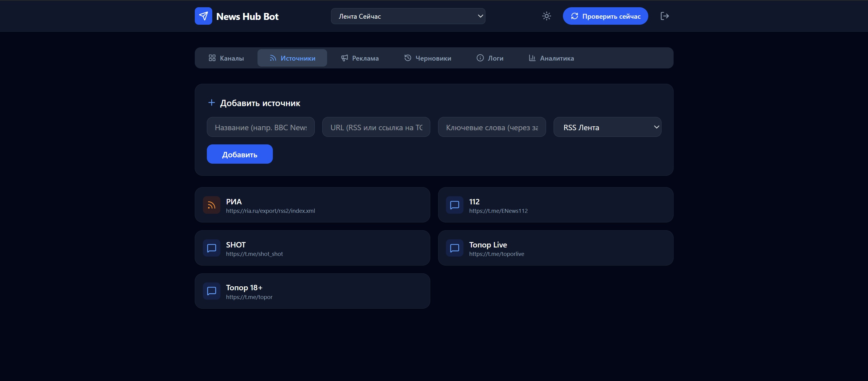Screen dimensions: 868x381
Task: Click the blue Добавить button
Action: [x=239, y=154]
